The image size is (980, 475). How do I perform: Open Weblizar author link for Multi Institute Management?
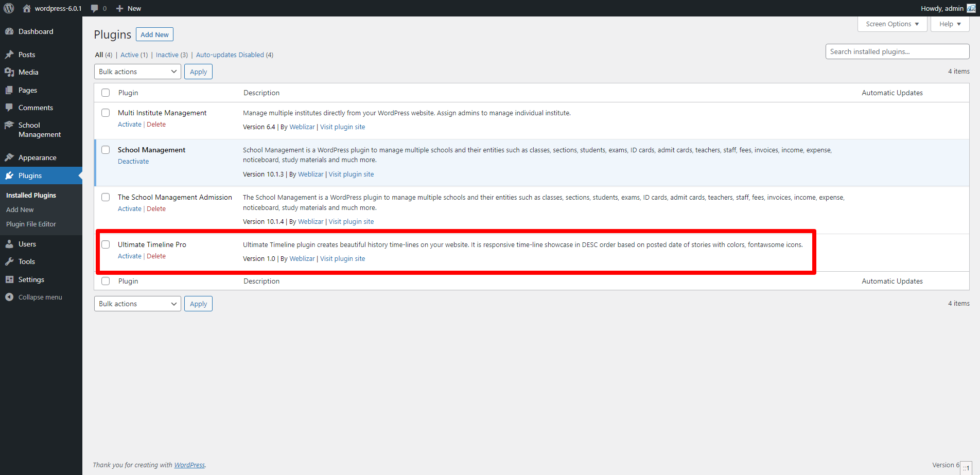point(302,127)
